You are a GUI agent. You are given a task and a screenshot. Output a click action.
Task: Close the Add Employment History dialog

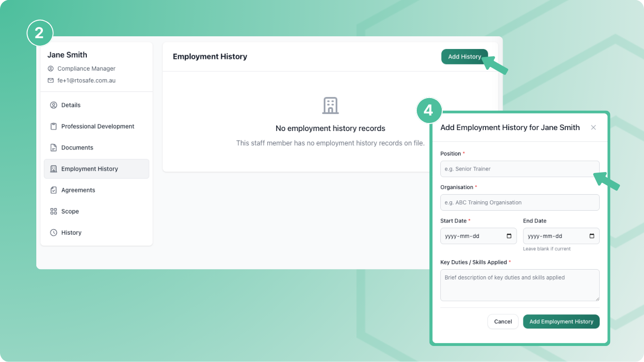(593, 127)
